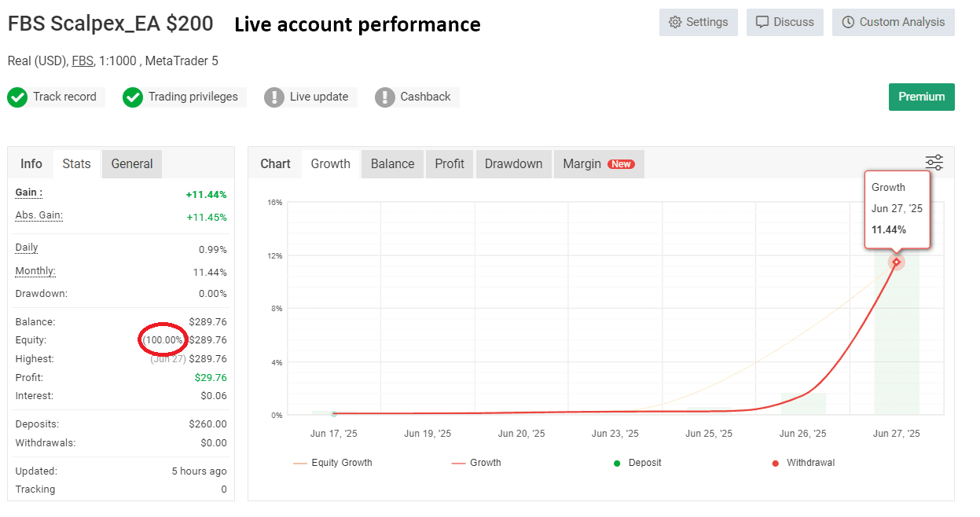Image resolution: width=980 pixels, height=517 pixels.
Task: Switch to the Drawdown chart tab
Action: coord(513,163)
